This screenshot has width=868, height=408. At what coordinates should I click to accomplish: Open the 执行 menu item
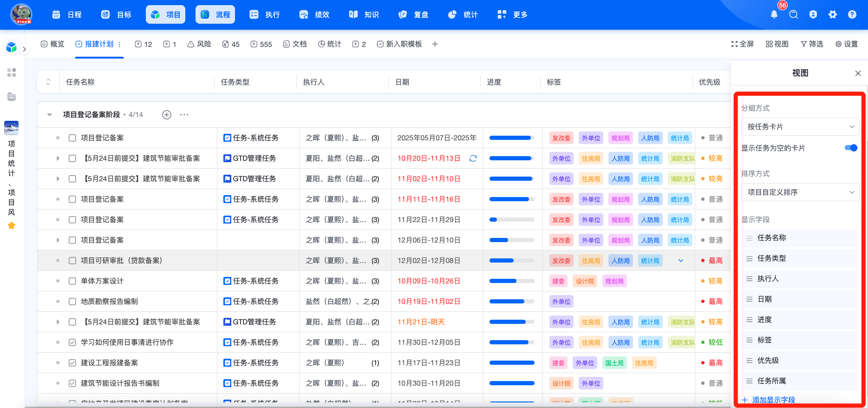pos(265,14)
